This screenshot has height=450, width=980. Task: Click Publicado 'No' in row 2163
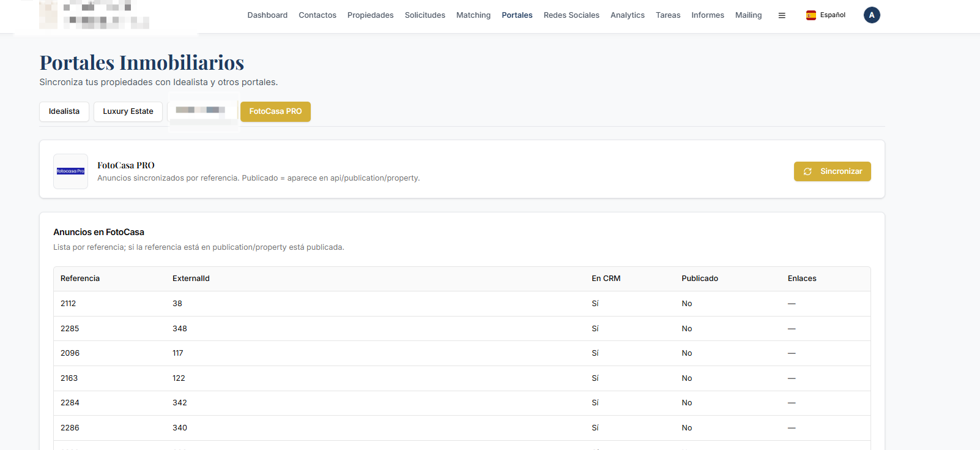tap(687, 378)
